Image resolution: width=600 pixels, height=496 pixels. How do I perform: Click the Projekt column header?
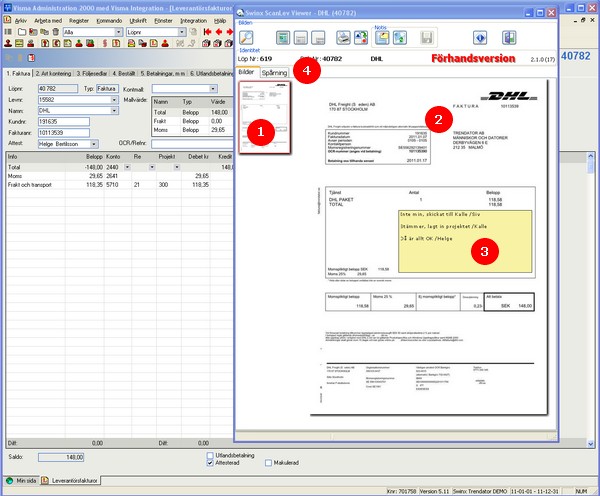click(167, 157)
